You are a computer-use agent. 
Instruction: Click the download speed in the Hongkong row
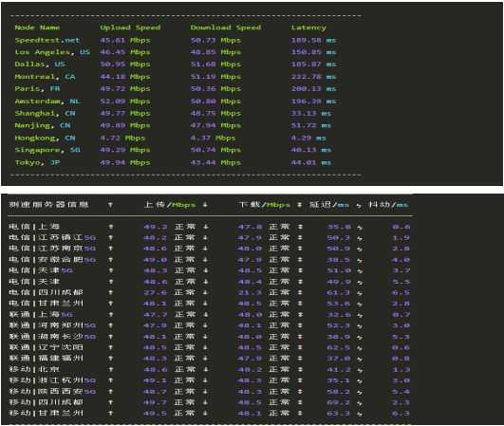pyautogui.click(x=214, y=139)
